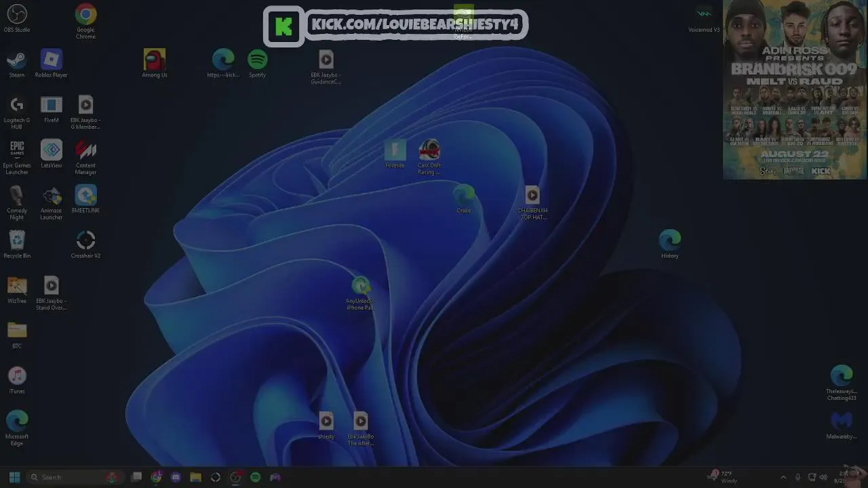868x488 pixels.
Task: Open File Explorer from the taskbar
Action: click(195, 477)
